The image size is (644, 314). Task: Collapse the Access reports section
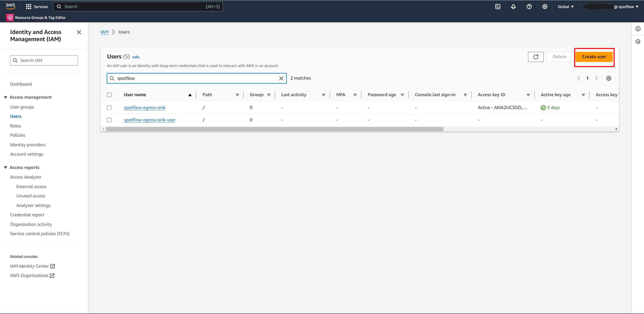click(6, 167)
